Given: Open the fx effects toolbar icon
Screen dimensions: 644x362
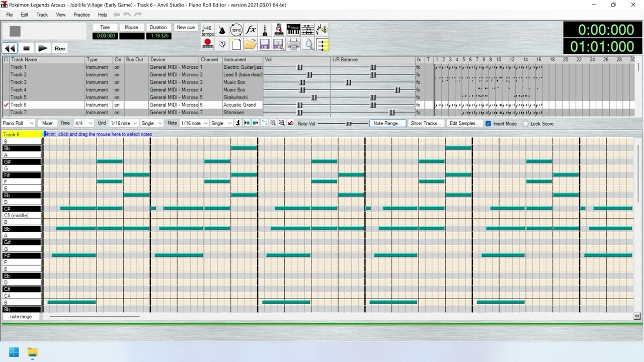Looking at the screenshot, I should [x=251, y=30].
